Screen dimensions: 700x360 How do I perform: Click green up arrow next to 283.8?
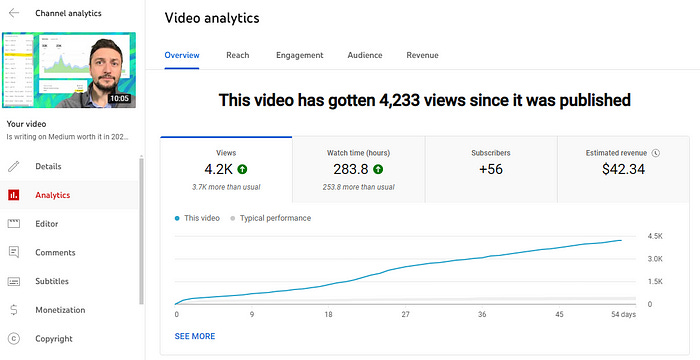tap(378, 169)
